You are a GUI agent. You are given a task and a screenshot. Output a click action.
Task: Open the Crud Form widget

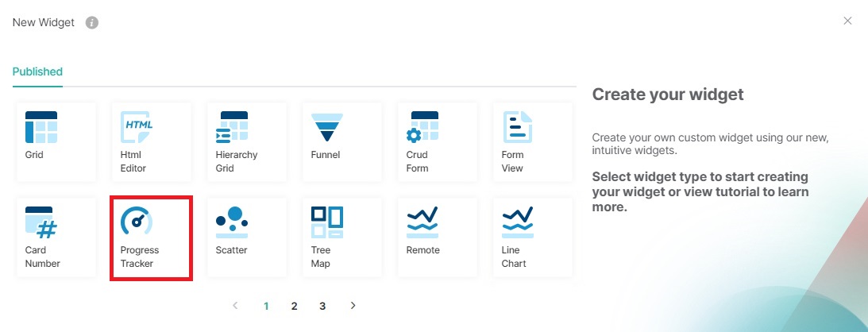pos(422,126)
